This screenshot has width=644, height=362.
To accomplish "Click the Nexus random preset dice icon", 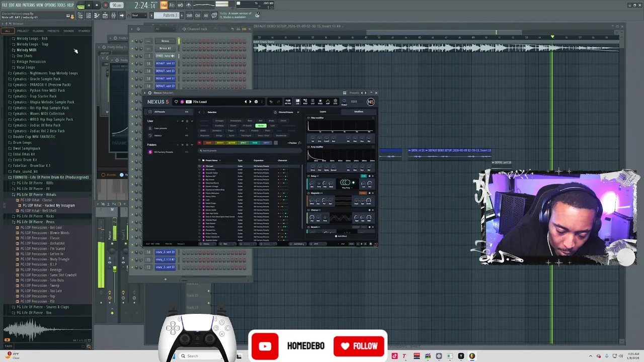I will tap(256, 102).
